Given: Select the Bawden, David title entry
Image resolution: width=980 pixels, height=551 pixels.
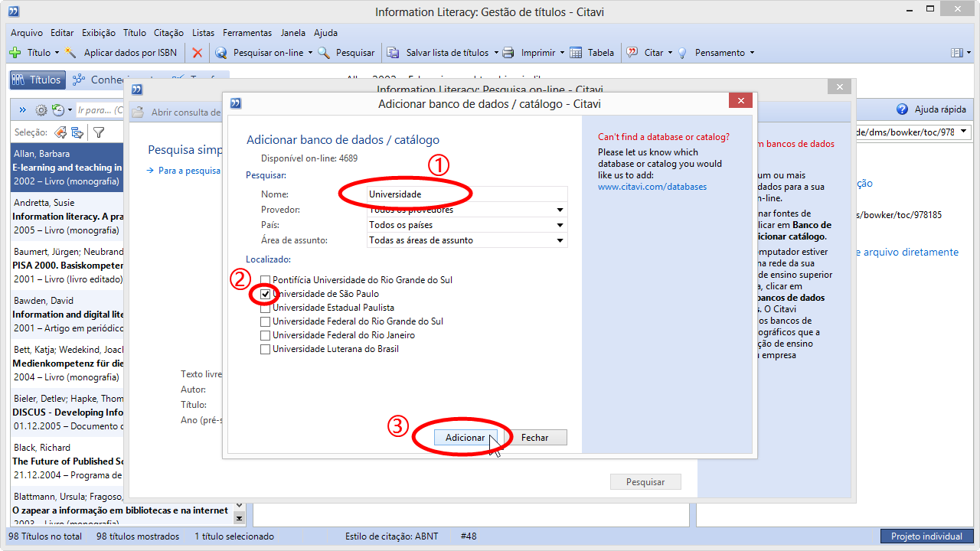Looking at the screenshot, I should tap(67, 315).
